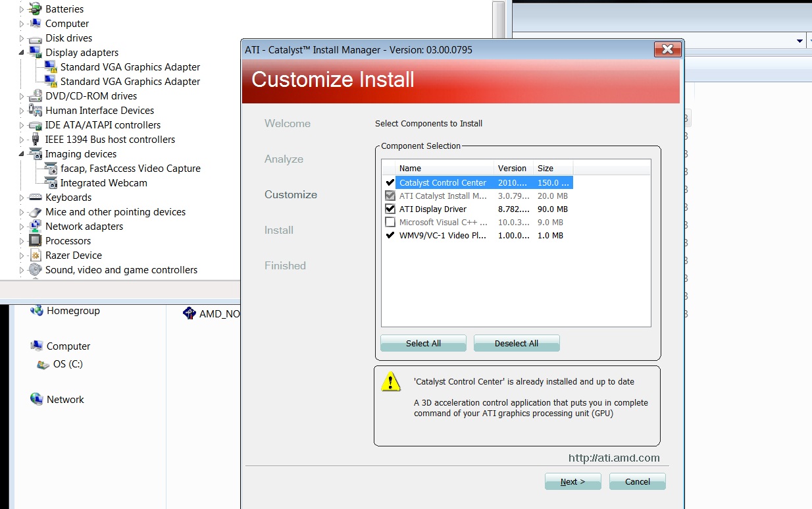Sort components by Version column header

pyautogui.click(x=513, y=168)
